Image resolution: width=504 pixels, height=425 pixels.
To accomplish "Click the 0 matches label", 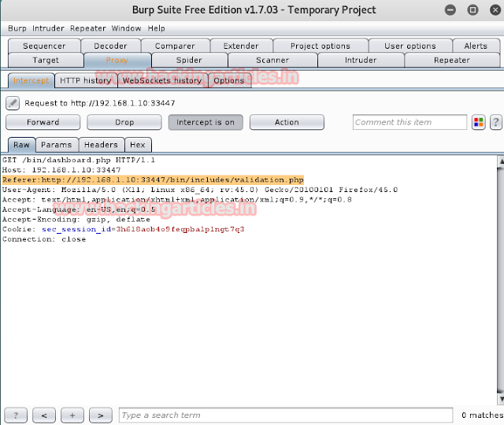I will 483,416.
